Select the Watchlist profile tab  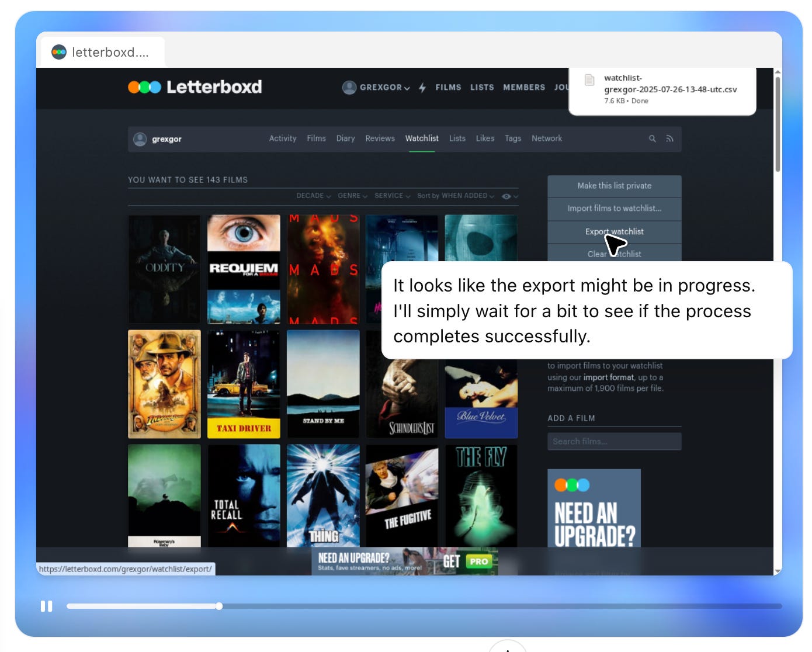[x=422, y=138]
